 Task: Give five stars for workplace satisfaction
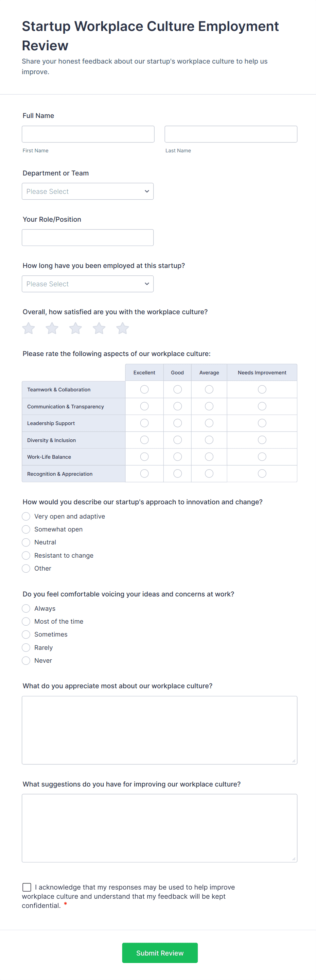tap(122, 328)
